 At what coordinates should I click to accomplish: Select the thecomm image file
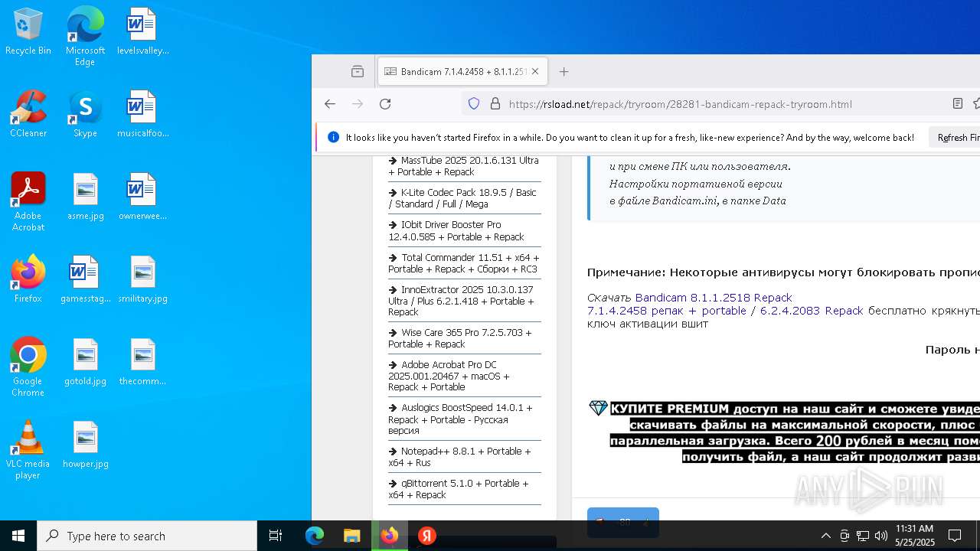point(142,363)
